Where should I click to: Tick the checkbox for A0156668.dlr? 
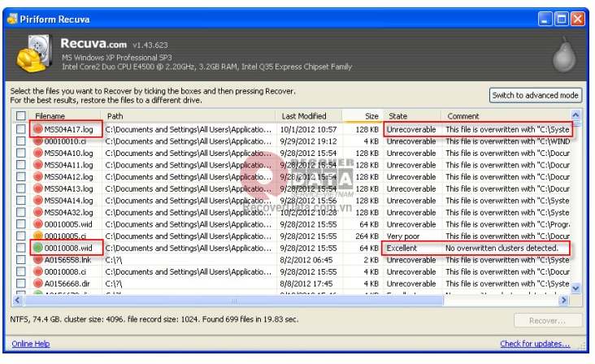21,284
